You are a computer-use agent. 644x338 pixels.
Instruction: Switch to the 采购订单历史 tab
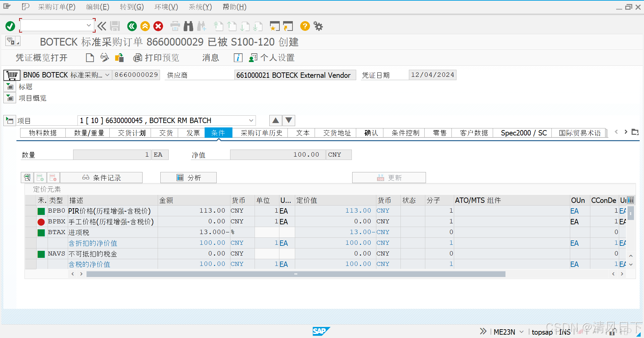click(261, 133)
